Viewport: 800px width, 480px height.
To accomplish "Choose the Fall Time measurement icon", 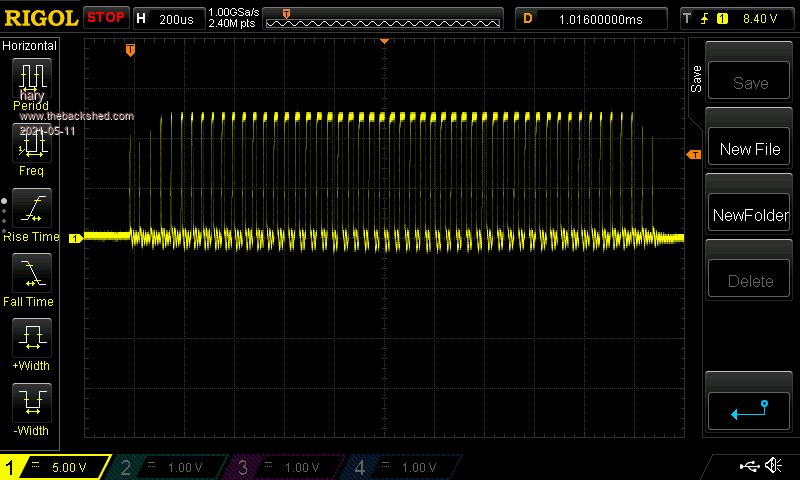I will click(31, 274).
